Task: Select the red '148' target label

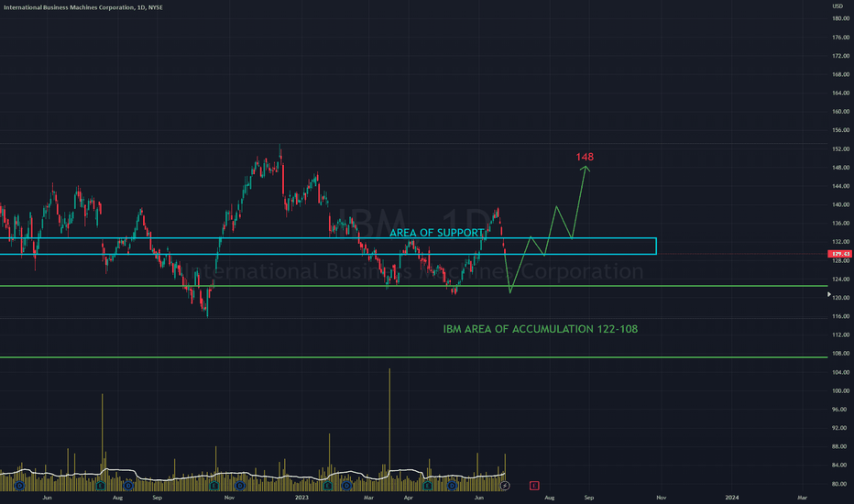Action: click(x=585, y=157)
